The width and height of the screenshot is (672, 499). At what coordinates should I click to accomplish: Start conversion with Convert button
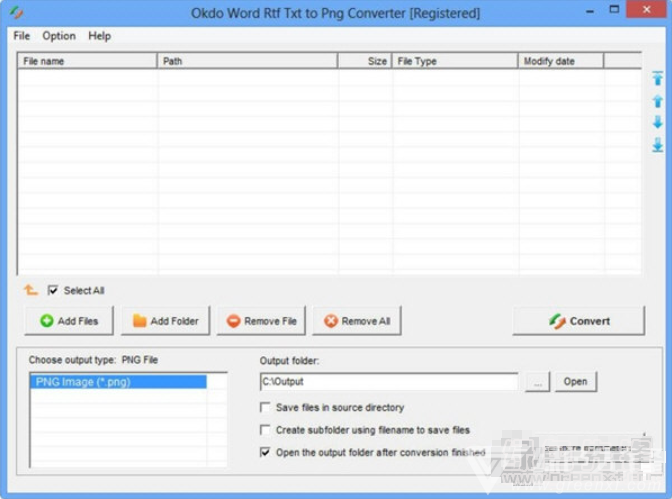pyautogui.click(x=579, y=321)
